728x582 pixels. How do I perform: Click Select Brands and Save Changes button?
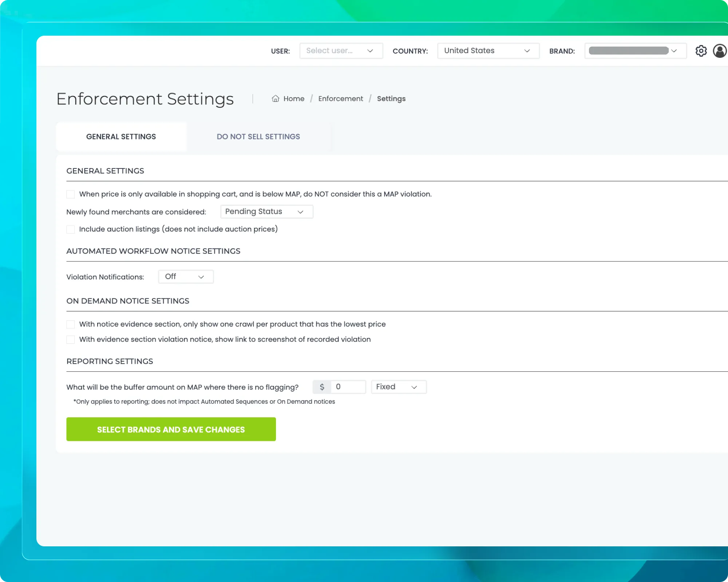[x=171, y=429]
